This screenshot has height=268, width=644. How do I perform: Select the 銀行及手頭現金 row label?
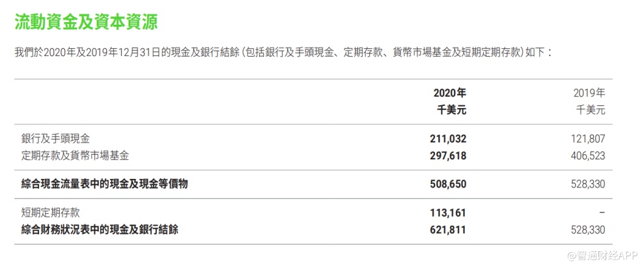pos(55,139)
